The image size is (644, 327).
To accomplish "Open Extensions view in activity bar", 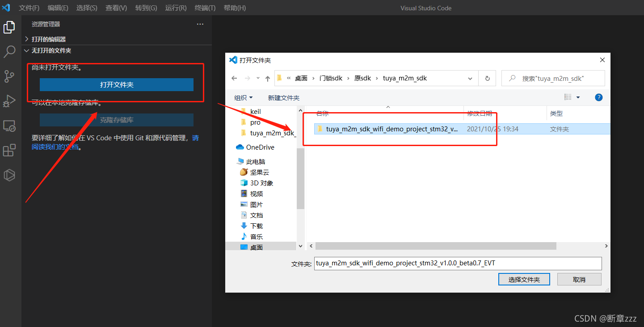I will coord(9,151).
